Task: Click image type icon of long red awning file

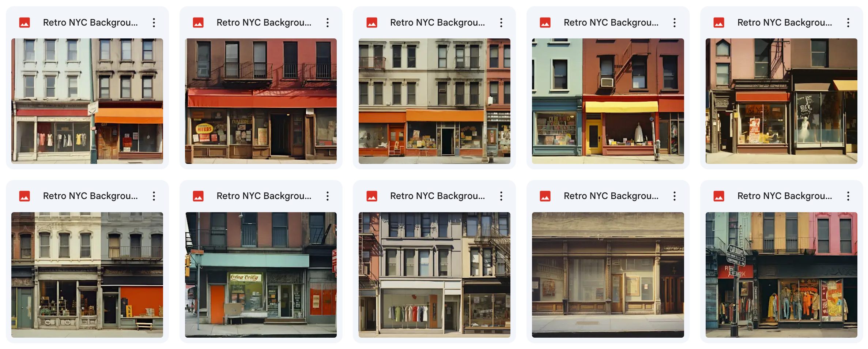Action: coord(198,23)
